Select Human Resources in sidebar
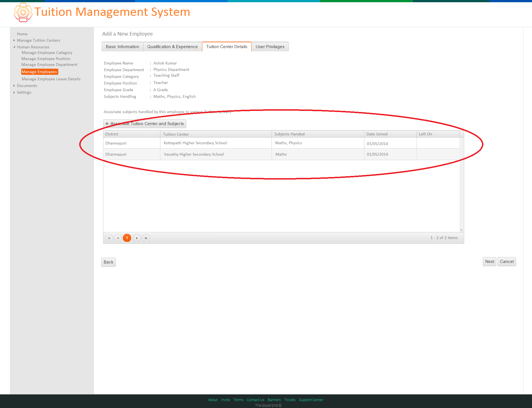Image resolution: width=532 pixels, height=408 pixels. pos(33,47)
